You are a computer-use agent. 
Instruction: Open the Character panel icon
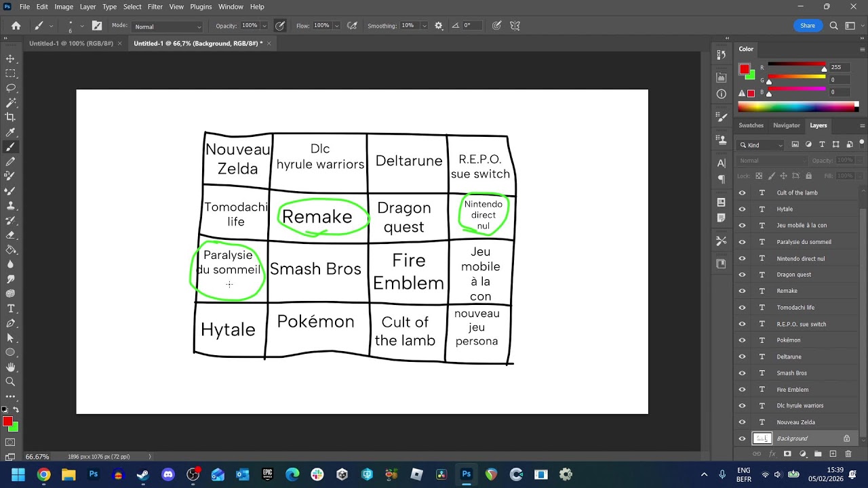click(x=722, y=163)
